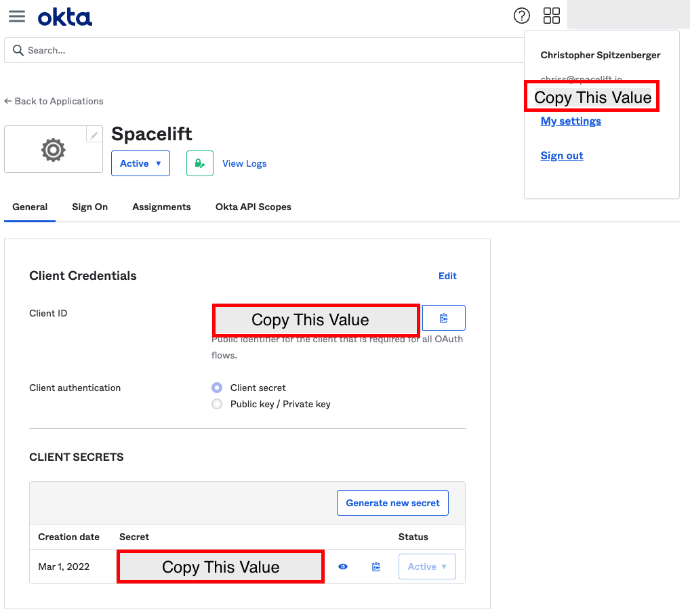Switch to the Sign On tab
This screenshot has width=690, height=616.
click(89, 207)
